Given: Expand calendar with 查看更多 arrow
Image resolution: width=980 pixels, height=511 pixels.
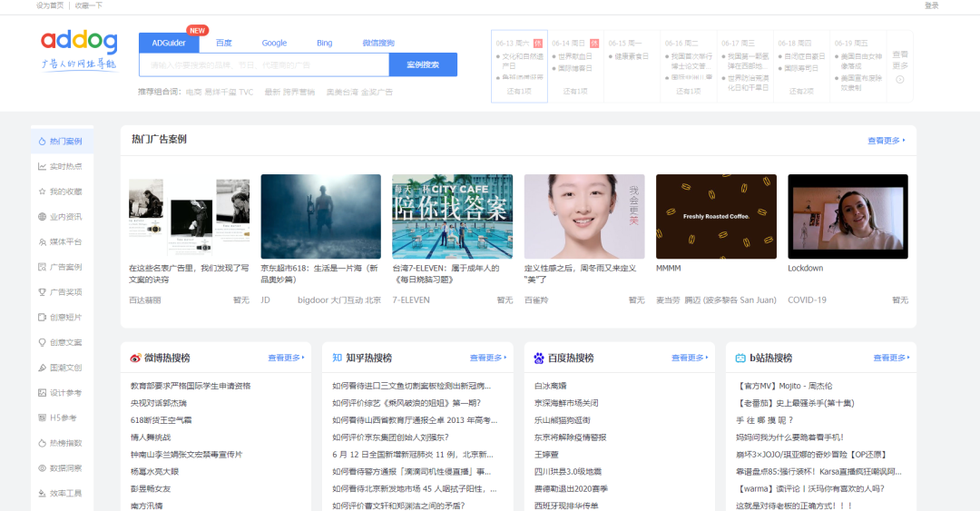Looking at the screenshot, I should pos(900,66).
